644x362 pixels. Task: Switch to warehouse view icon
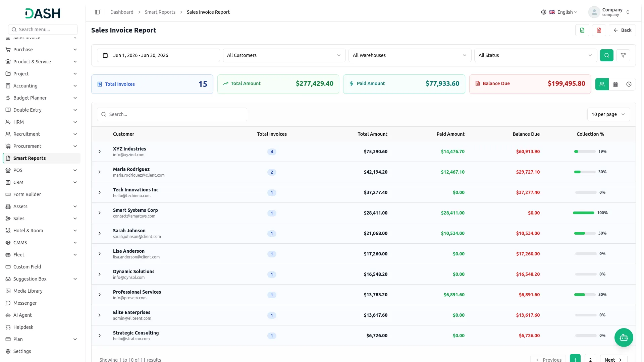click(615, 84)
